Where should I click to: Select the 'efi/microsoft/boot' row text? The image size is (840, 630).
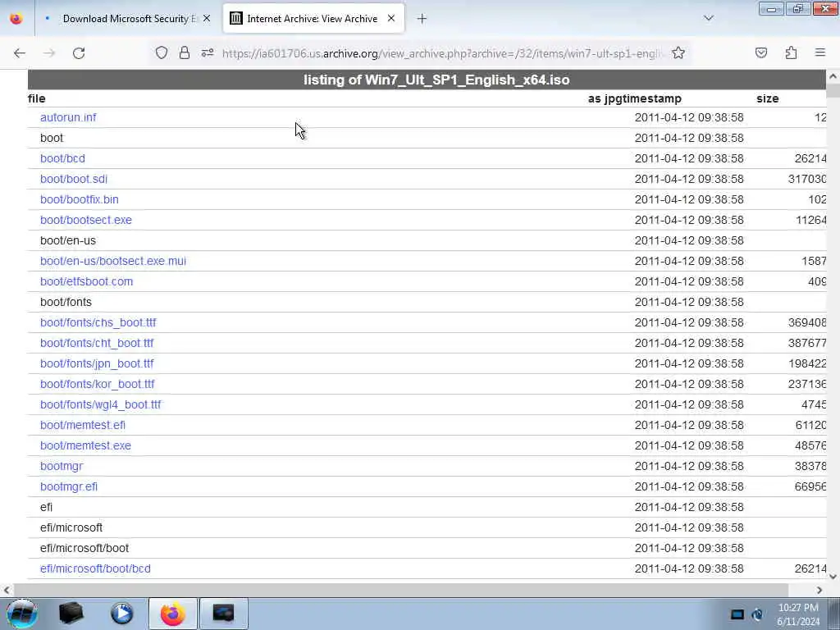(84, 548)
